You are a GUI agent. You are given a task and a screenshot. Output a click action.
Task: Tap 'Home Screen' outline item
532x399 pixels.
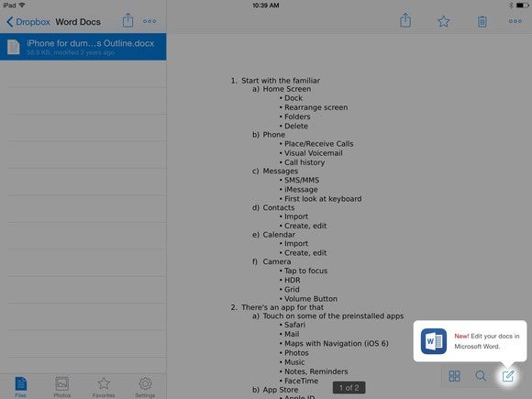coord(287,89)
